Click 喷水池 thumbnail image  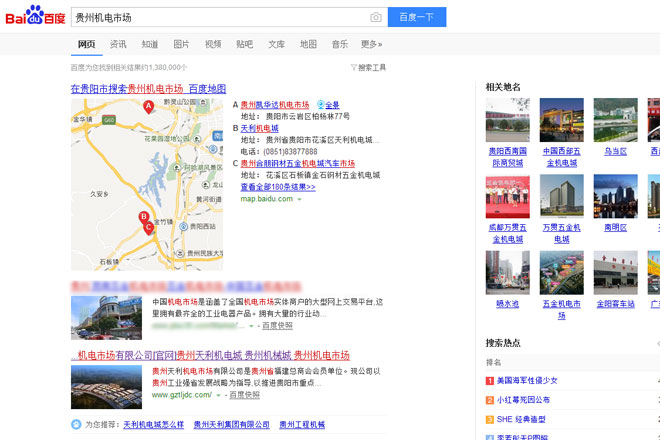[508, 272]
